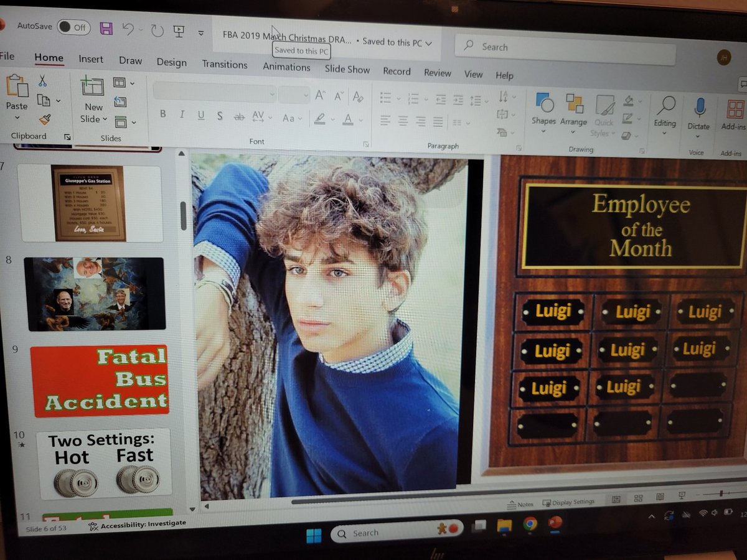
Task: Open slide Section dropdown
Action: pos(125,121)
